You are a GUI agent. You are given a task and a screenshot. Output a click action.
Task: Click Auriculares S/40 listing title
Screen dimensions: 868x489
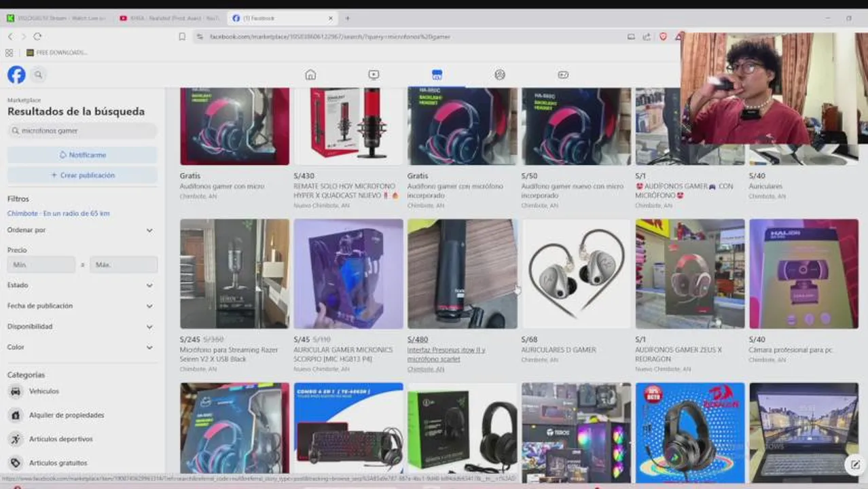[765, 186]
